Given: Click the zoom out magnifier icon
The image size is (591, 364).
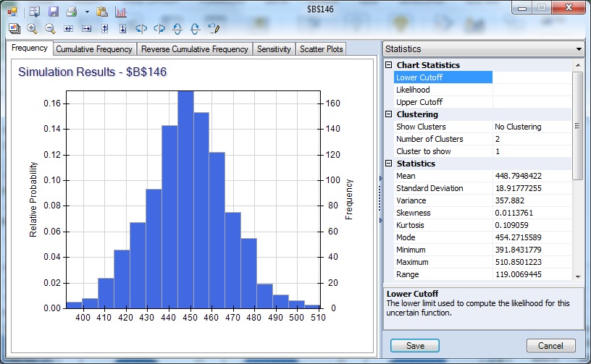Looking at the screenshot, I should tap(50, 29).
